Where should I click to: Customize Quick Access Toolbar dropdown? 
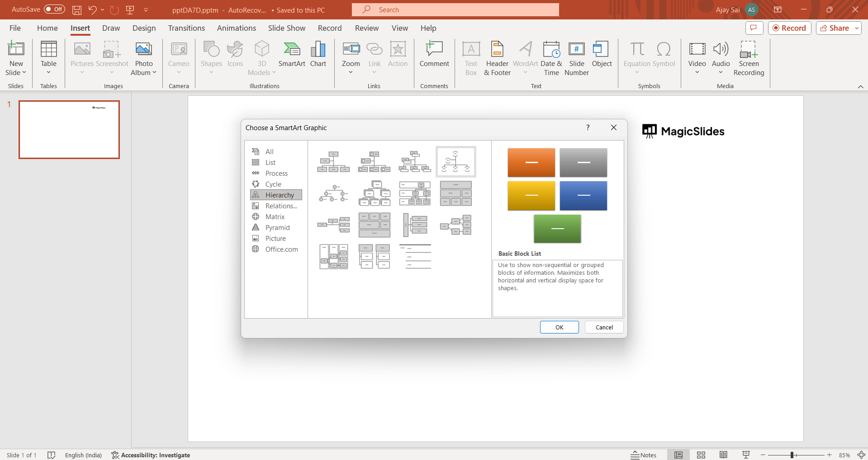point(146,9)
